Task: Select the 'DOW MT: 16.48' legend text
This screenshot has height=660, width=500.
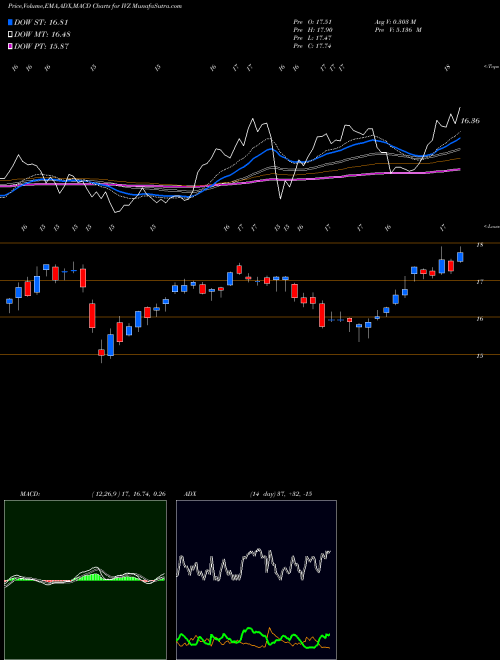Action: (x=42, y=35)
